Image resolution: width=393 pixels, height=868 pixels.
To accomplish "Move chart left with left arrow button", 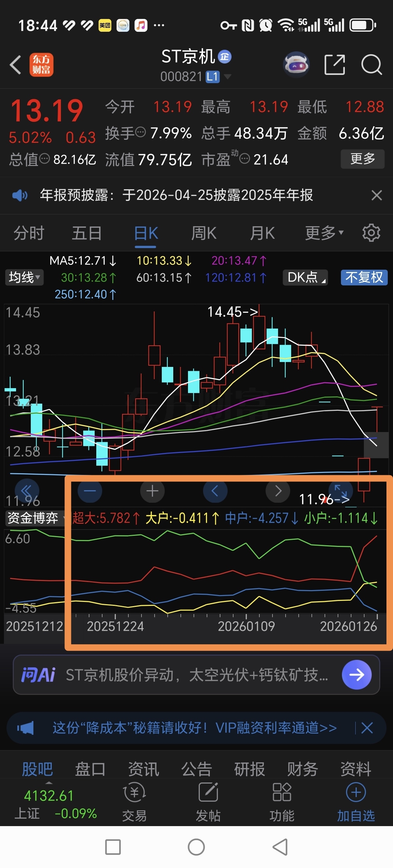I will pyautogui.click(x=215, y=491).
